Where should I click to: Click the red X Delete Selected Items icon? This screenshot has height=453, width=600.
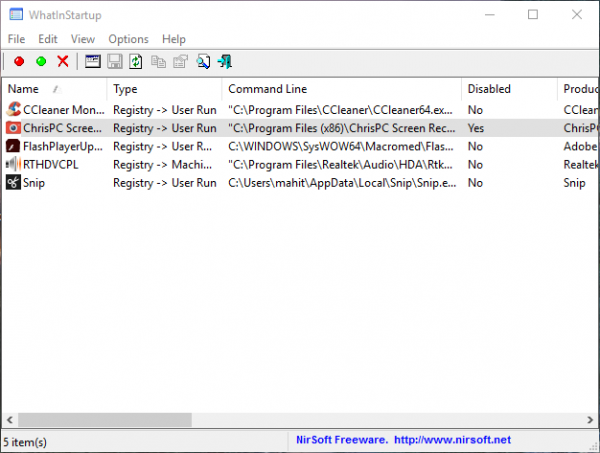coord(63,61)
